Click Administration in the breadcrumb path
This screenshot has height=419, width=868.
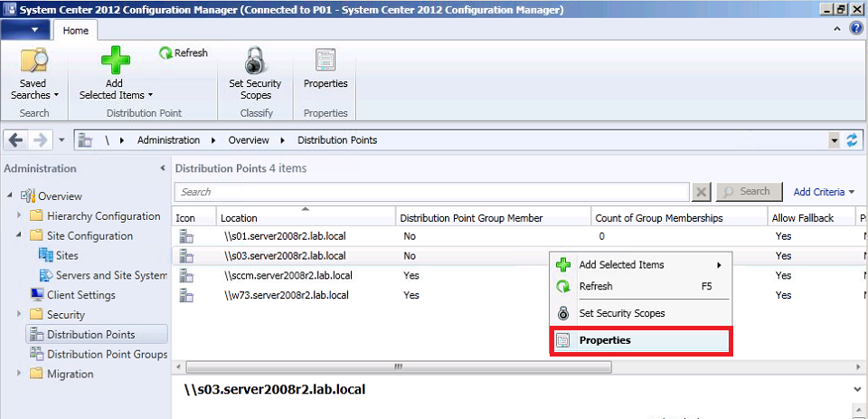point(168,140)
